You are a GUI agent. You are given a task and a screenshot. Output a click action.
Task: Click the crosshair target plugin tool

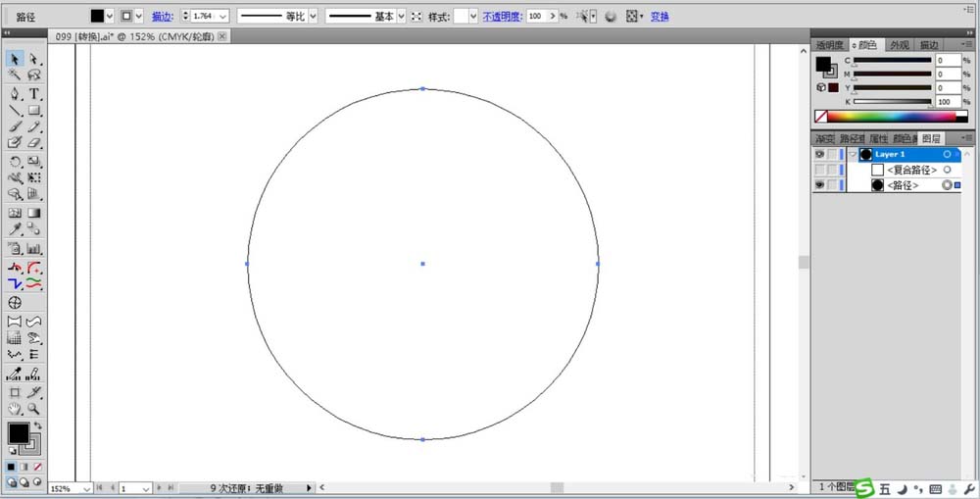(x=15, y=303)
